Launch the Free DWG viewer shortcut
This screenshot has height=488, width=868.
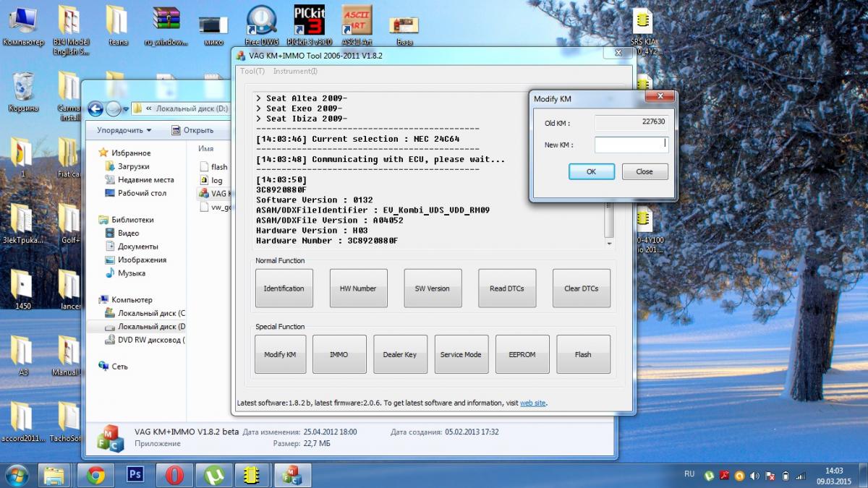point(262,26)
